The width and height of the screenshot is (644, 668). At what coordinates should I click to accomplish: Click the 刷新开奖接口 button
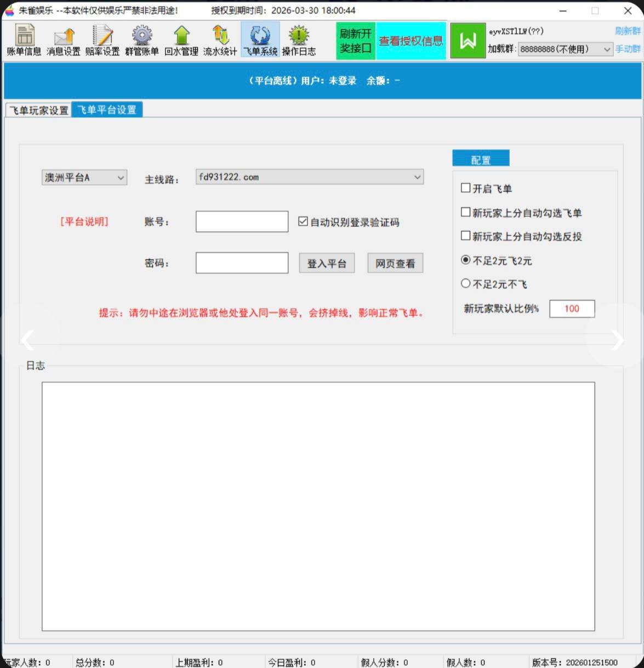[356, 41]
